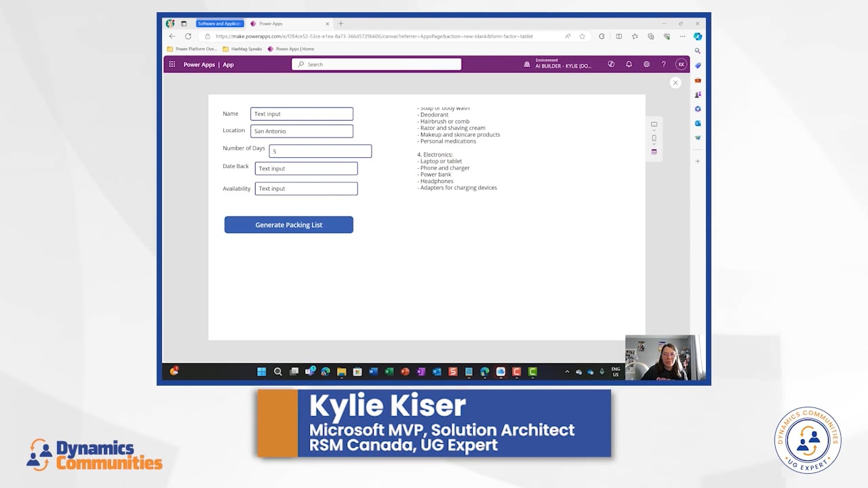The height and width of the screenshot is (488, 868).
Task: Switch preview to phone form factor
Action: pos(654,138)
